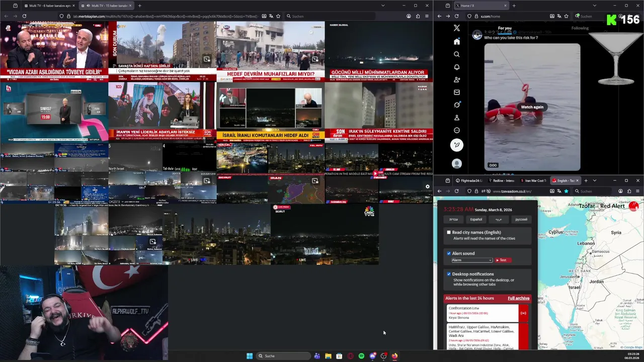Open the Follow people icon in X sidebar

click(x=456, y=79)
